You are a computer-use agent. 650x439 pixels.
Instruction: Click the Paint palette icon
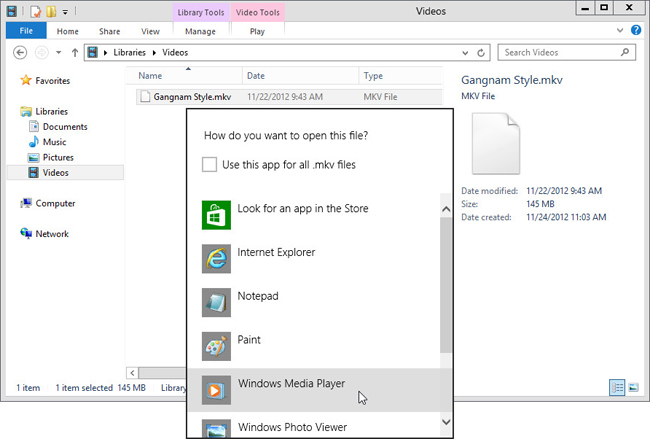(216, 346)
